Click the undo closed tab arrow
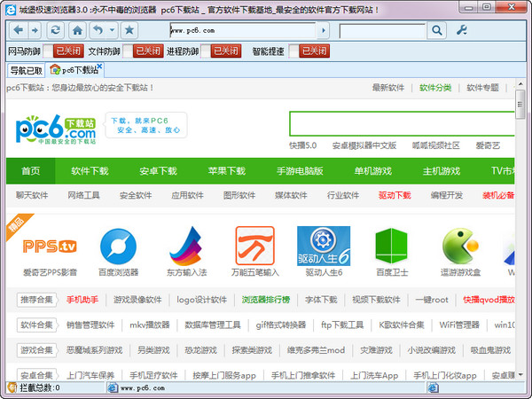 click(98, 30)
